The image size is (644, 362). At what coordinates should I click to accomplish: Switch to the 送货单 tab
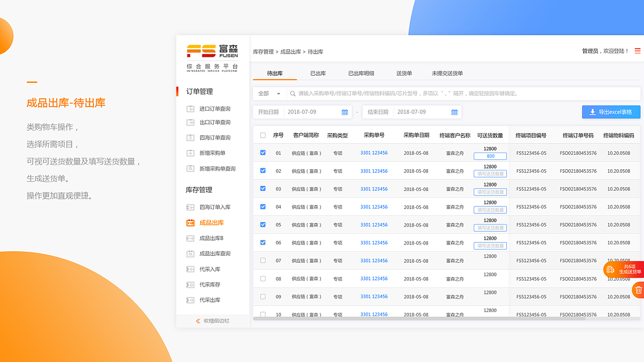click(x=404, y=73)
